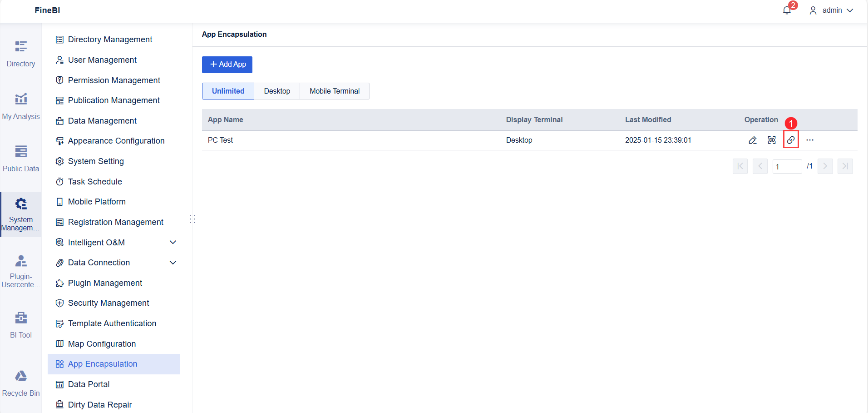This screenshot has height=413, width=868.
Task: Expand Data Connection menu chevron
Action: coord(173,263)
